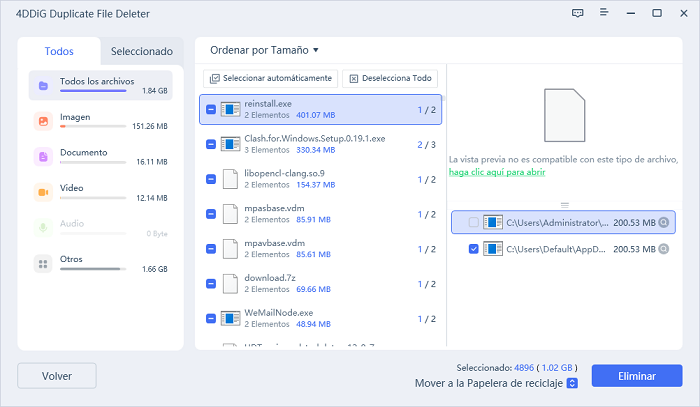Toggle selection checkbox for mpavbase.vdm
The height and width of the screenshot is (407, 700).
coord(211,249)
